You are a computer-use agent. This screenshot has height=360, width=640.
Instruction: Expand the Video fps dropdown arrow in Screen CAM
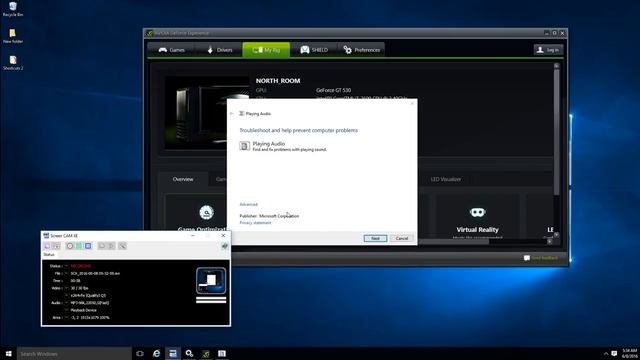tap(67, 288)
